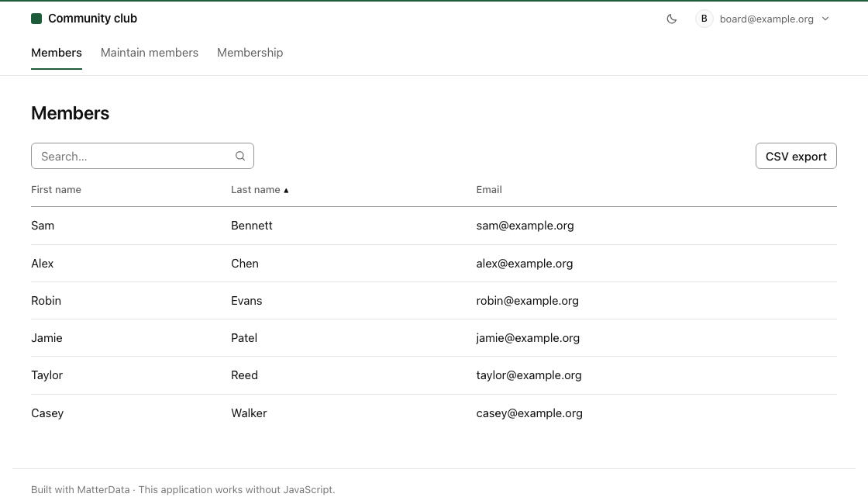Image resolution: width=868 pixels, height=504 pixels.
Task: Click the CSV export button
Action: (x=796, y=156)
